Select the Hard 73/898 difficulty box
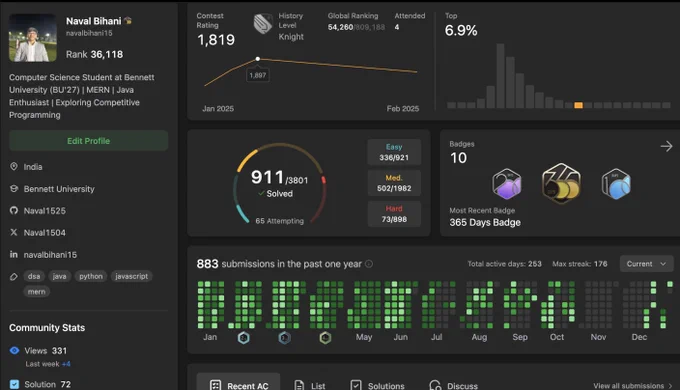The height and width of the screenshot is (390, 680). (x=394, y=214)
